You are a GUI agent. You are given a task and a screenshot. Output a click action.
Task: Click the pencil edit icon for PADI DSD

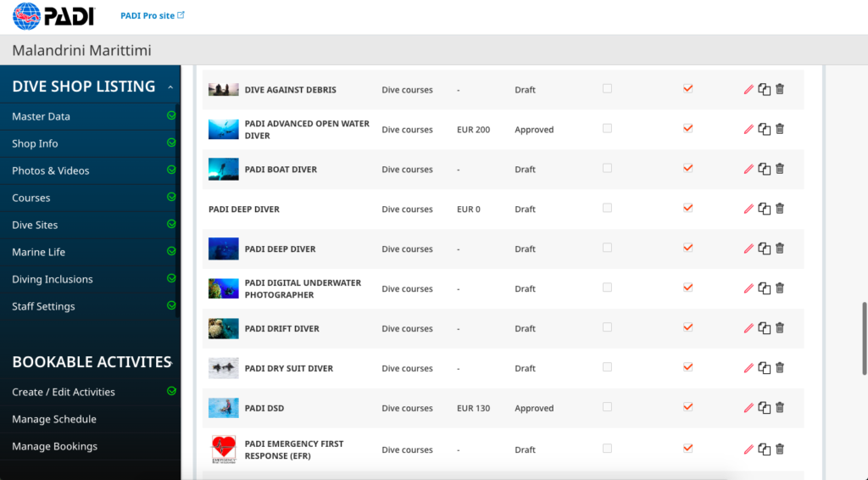click(x=748, y=408)
